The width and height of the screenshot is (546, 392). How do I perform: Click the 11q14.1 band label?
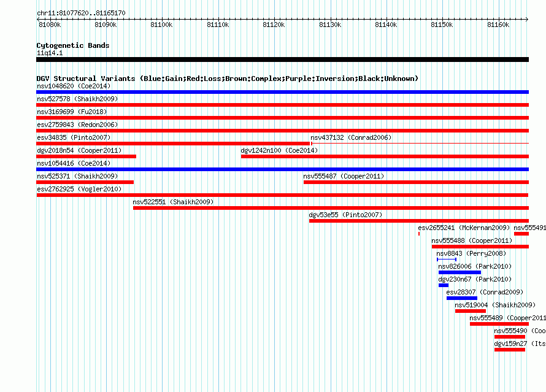[50, 53]
